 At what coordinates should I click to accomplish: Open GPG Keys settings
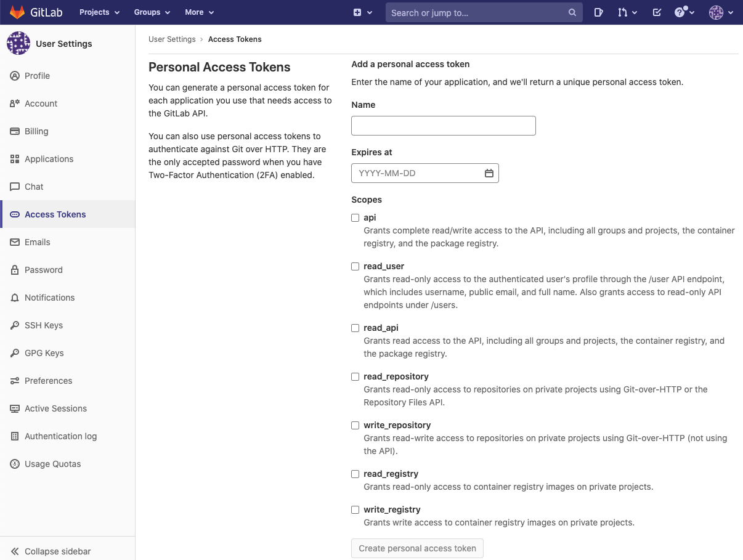point(44,353)
